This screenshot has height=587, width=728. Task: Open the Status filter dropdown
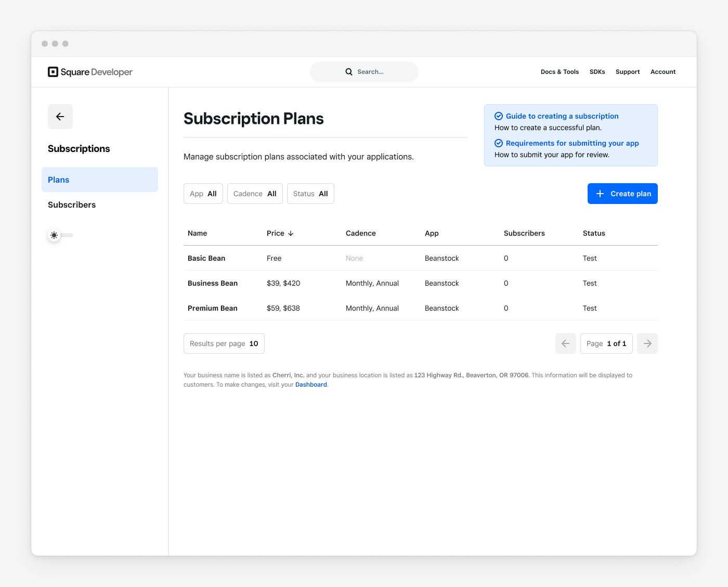[x=310, y=194]
